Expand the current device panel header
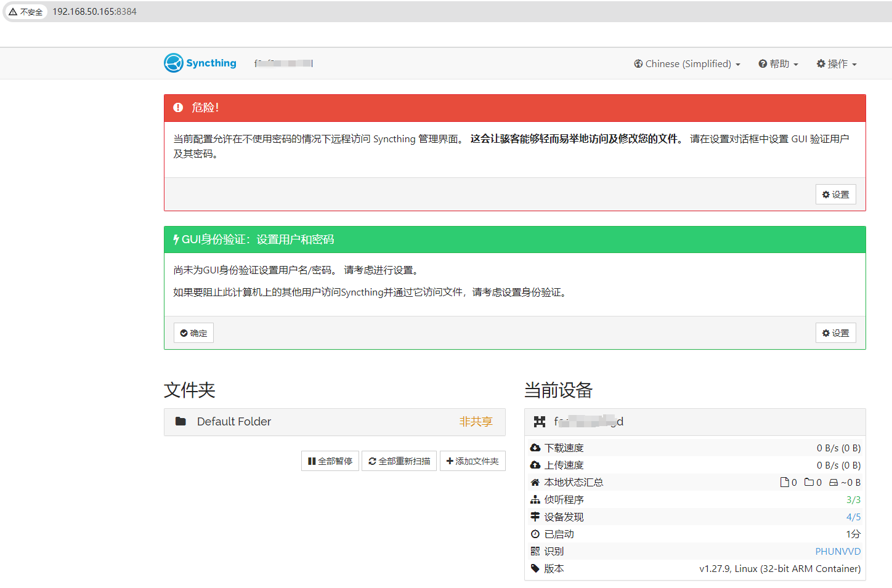 tap(695, 422)
